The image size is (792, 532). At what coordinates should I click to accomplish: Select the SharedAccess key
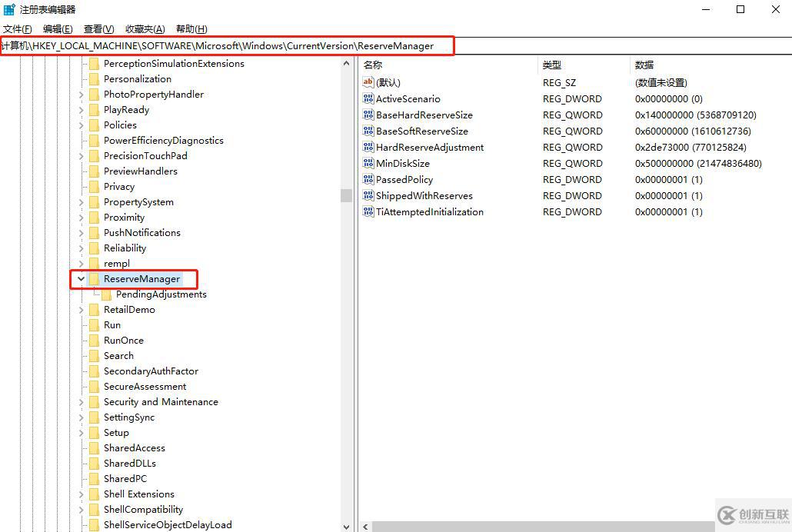point(135,448)
